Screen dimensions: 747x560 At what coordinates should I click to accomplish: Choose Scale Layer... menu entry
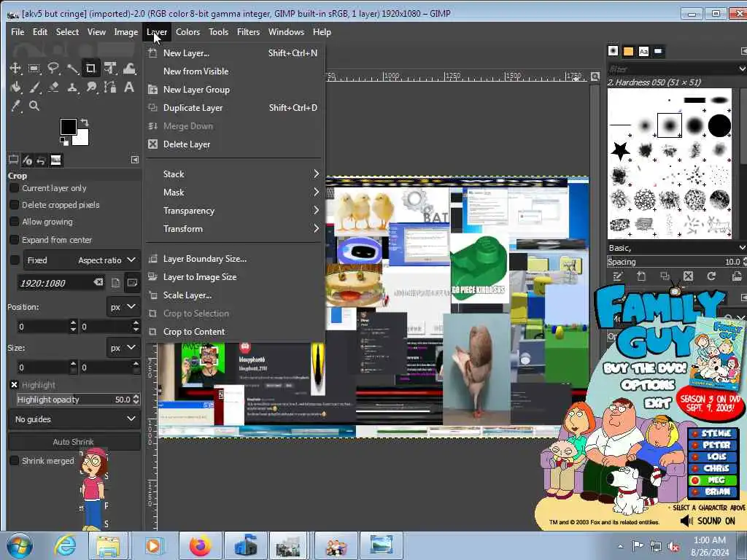[x=234, y=295]
